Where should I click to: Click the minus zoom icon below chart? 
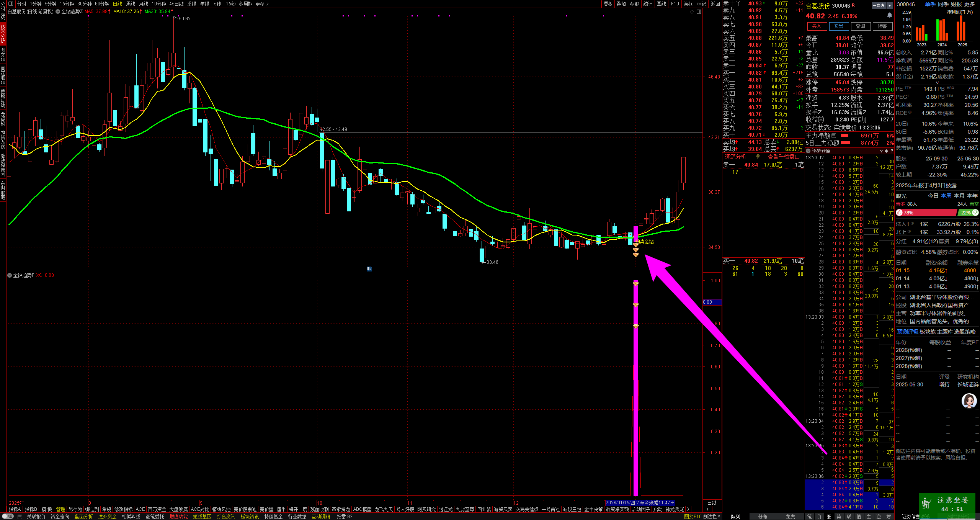click(717, 509)
